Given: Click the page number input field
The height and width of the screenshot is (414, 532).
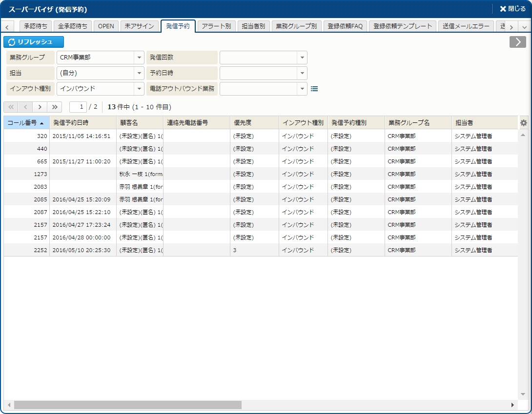Looking at the screenshot, I should pyautogui.click(x=78, y=107).
